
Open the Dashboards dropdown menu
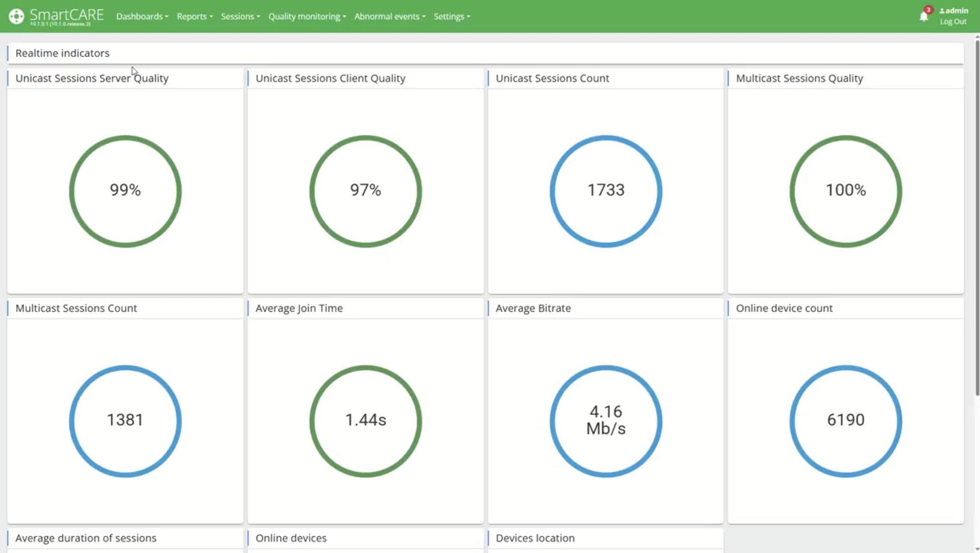click(142, 16)
